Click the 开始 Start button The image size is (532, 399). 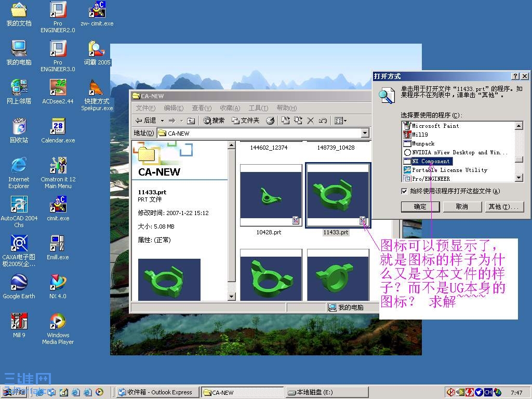tap(14, 392)
